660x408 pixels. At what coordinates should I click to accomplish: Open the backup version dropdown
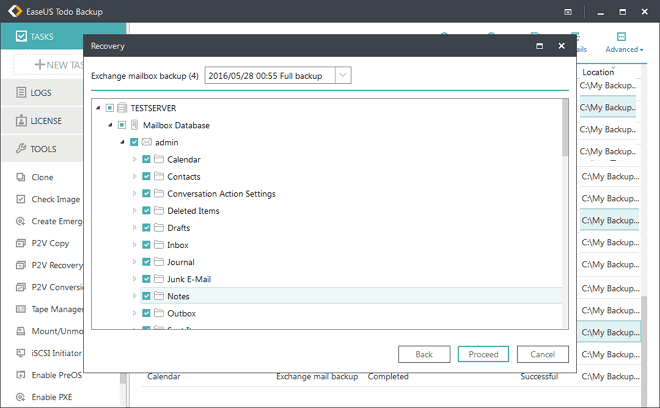pos(343,76)
